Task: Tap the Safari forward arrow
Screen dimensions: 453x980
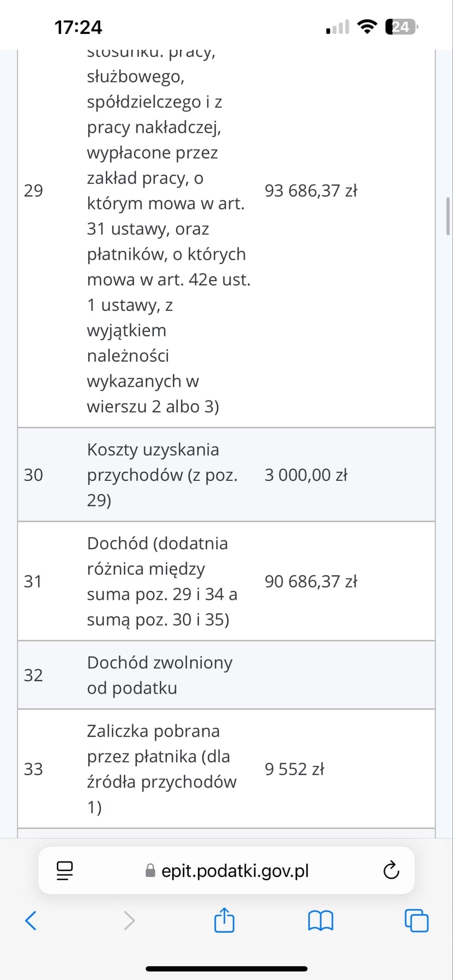Action: tap(129, 920)
